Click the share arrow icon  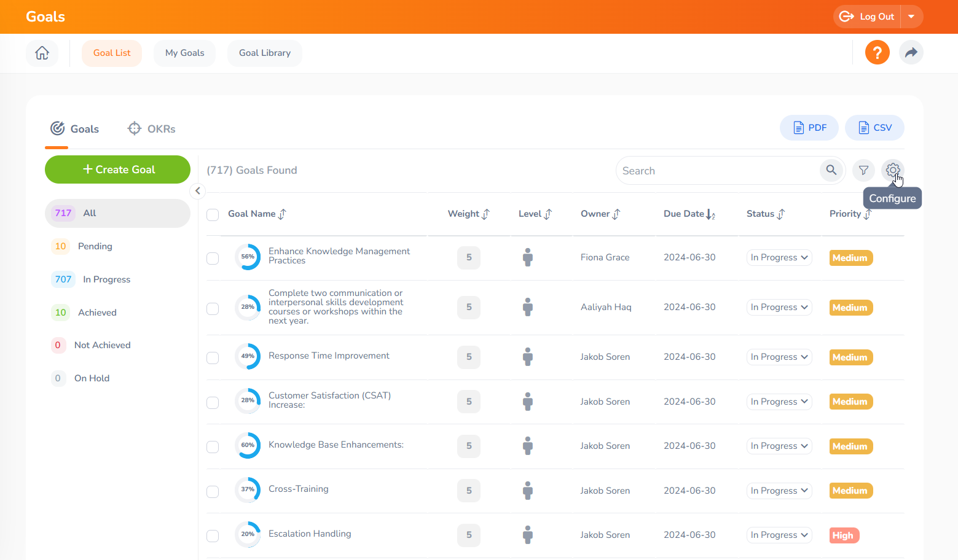(911, 53)
